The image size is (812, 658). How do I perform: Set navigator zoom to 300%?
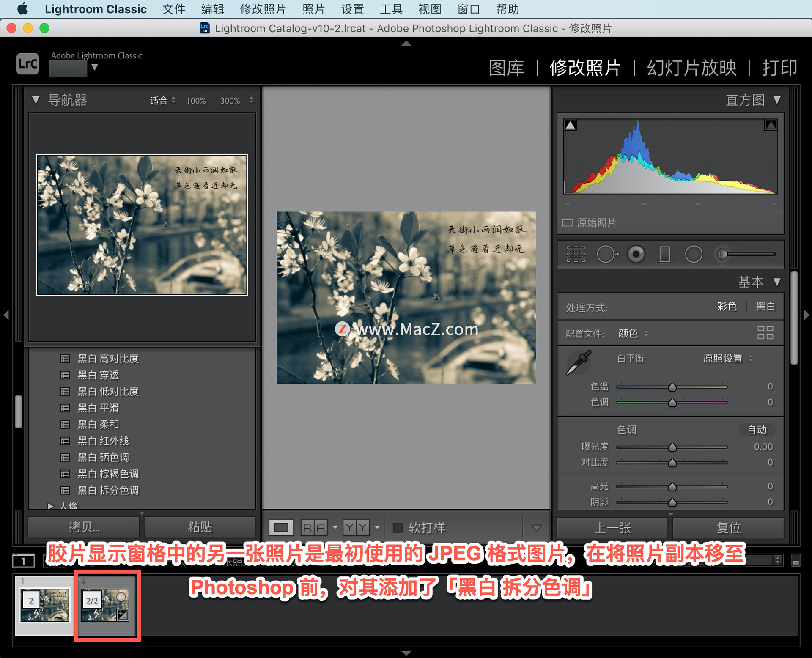click(x=230, y=101)
